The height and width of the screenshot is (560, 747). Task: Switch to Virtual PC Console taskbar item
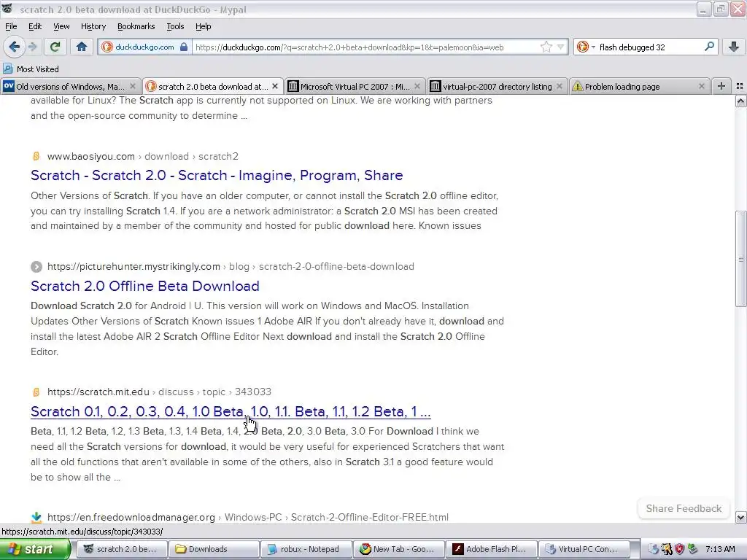pos(584,549)
